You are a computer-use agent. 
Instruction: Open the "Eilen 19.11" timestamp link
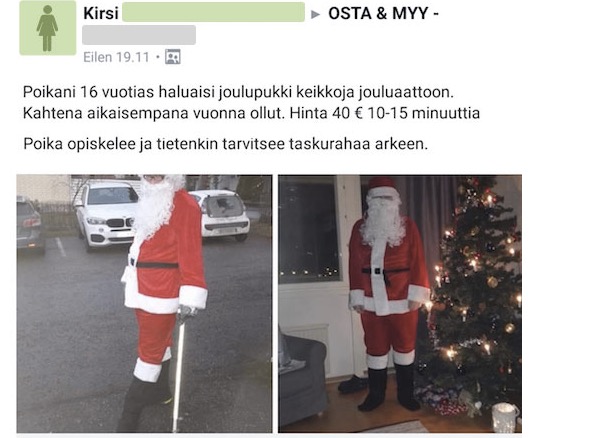click(x=116, y=57)
